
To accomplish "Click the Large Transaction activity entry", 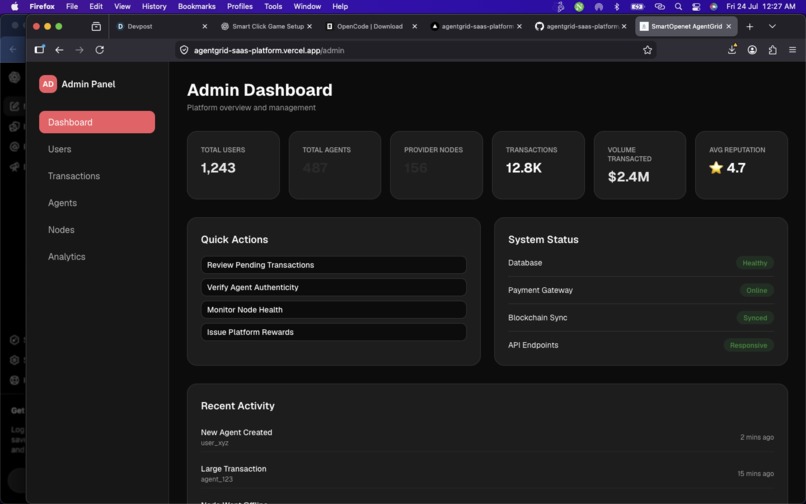I will [x=487, y=473].
